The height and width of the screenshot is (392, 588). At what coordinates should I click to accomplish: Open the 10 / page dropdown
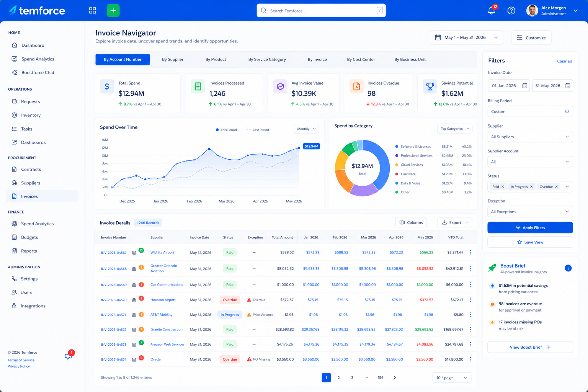tap(452, 377)
